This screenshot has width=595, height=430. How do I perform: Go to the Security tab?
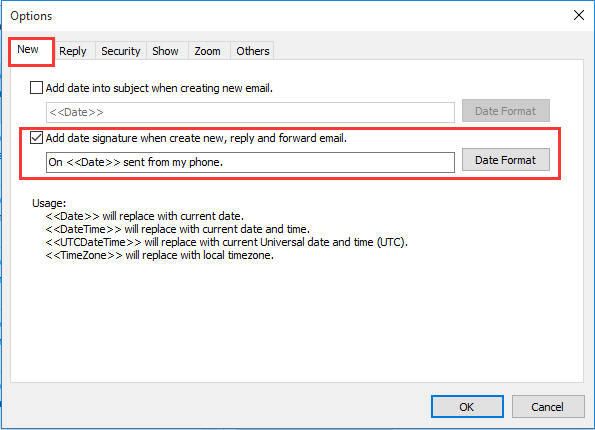[121, 51]
